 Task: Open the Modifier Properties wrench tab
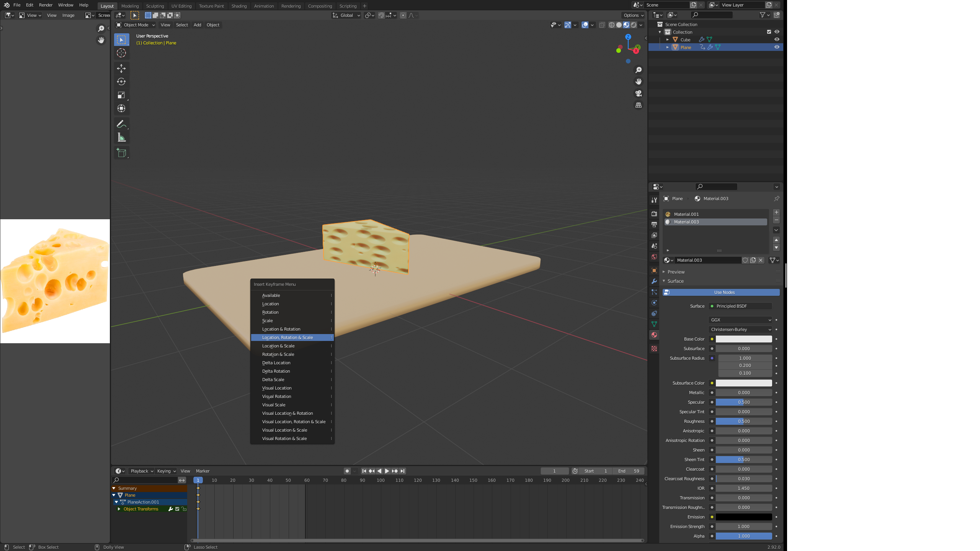[x=654, y=281]
